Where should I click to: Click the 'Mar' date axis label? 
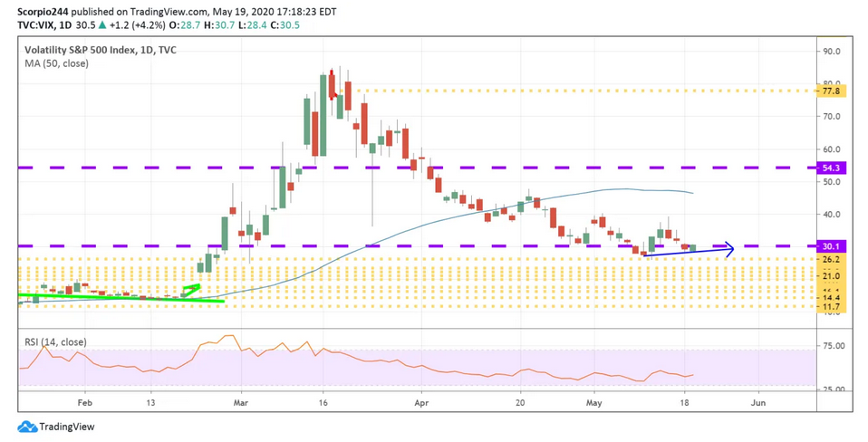pyautogui.click(x=241, y=403)
